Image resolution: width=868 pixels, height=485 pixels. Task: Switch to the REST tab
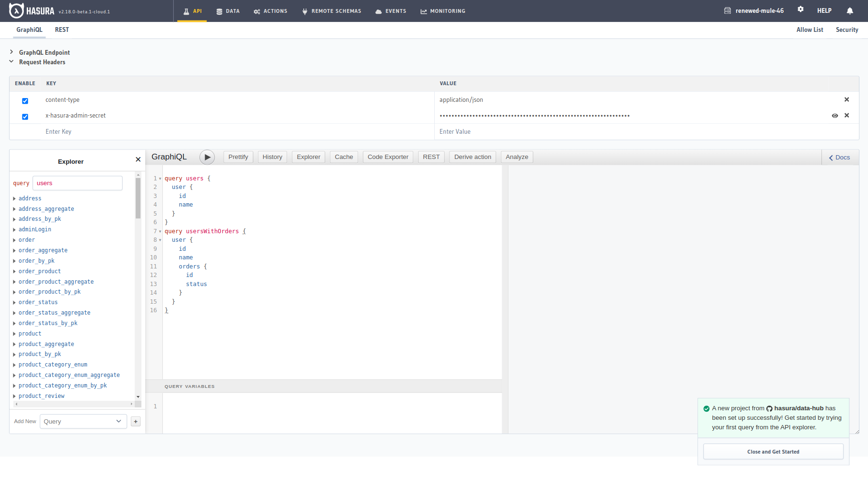coord(61,30)
